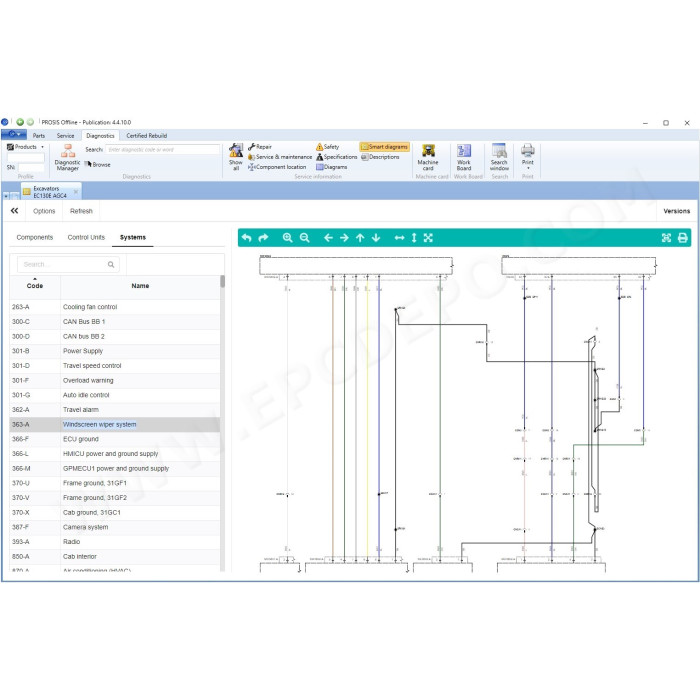Open Descriptions
The height and width of the screenshot is (700, 700).
[x=380, y=157]
